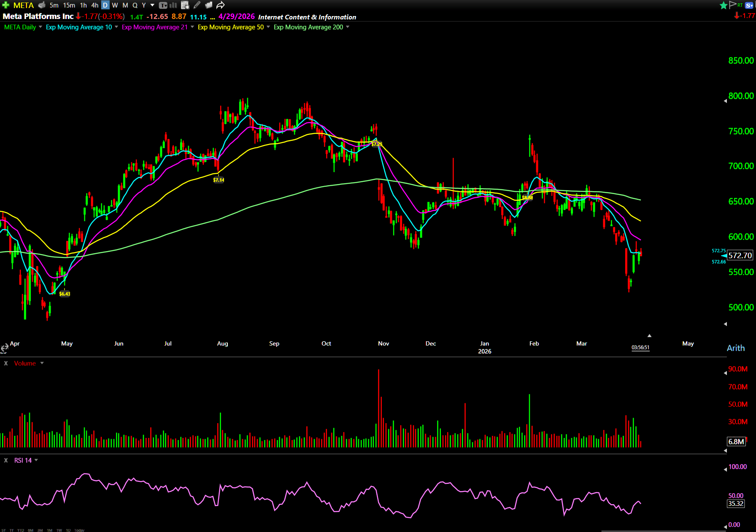Click the META ticker symbol
756x532 pixels.
23,5
